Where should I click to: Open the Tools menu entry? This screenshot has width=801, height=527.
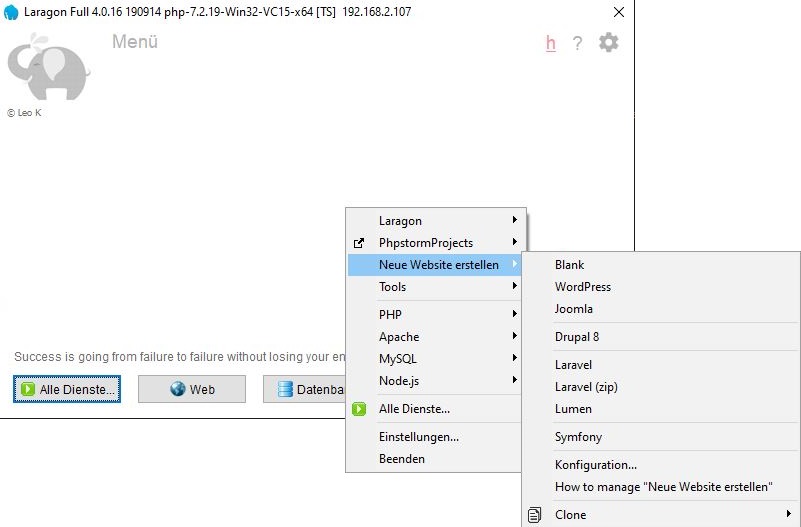pos(434,286)
